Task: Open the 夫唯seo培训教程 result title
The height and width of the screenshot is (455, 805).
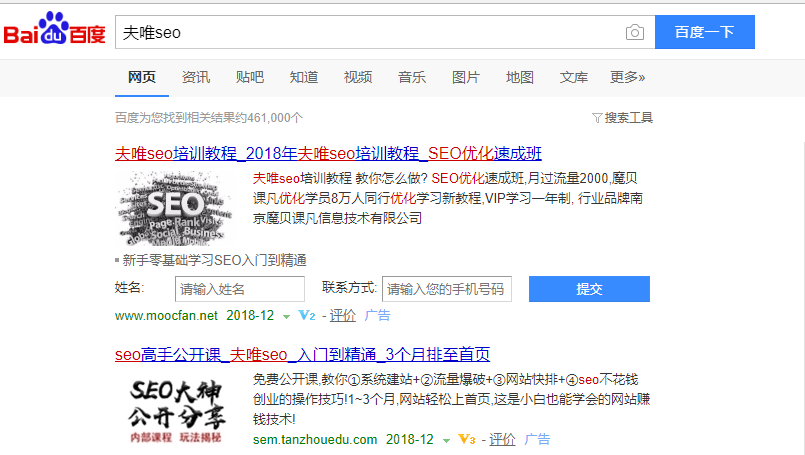Action: (x=328, y=154)
